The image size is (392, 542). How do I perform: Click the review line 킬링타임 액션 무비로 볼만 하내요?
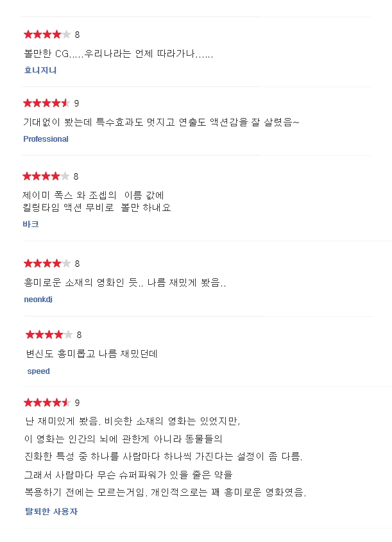(x=97, y=207)
